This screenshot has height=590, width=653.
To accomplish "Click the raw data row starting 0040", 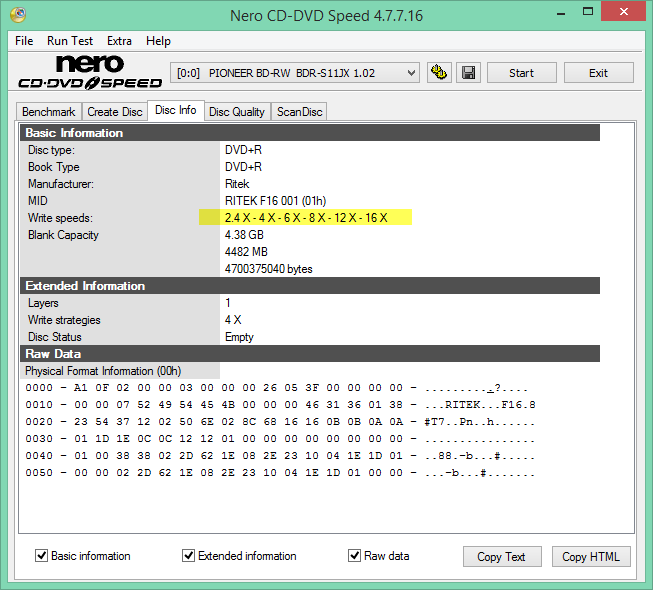I will click(280, 456).
